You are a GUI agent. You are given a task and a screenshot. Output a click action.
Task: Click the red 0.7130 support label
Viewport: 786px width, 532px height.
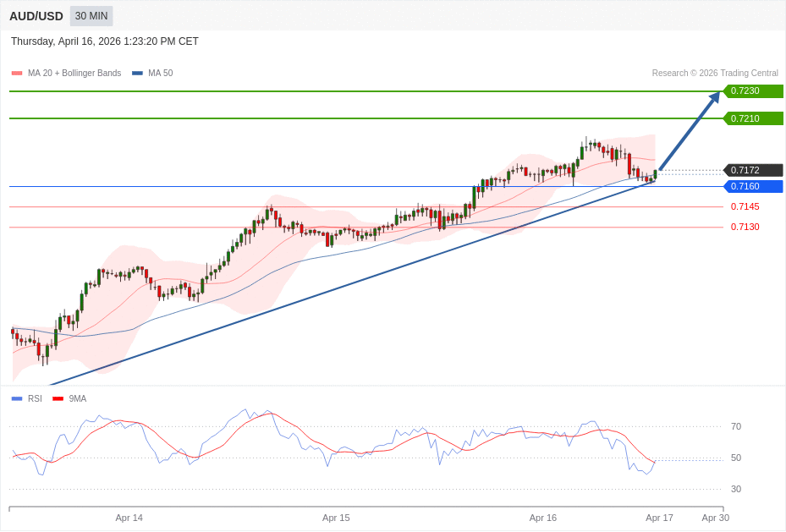(x=745, y=227)
